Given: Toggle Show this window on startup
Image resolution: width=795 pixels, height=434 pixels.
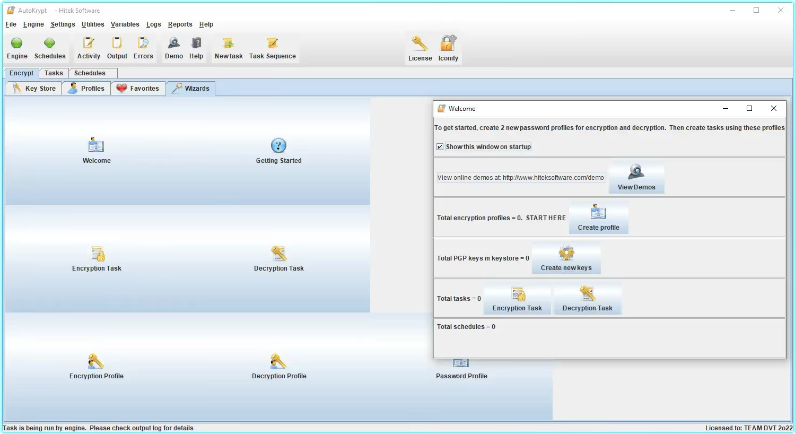Looking at the screenshot, I should (x=440, y=147).
